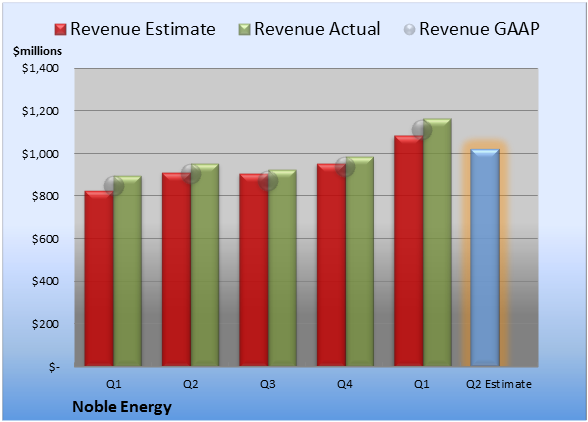Select the 'Revenue GAAP' legend label

pyautogui.click(x=479, y=29)
